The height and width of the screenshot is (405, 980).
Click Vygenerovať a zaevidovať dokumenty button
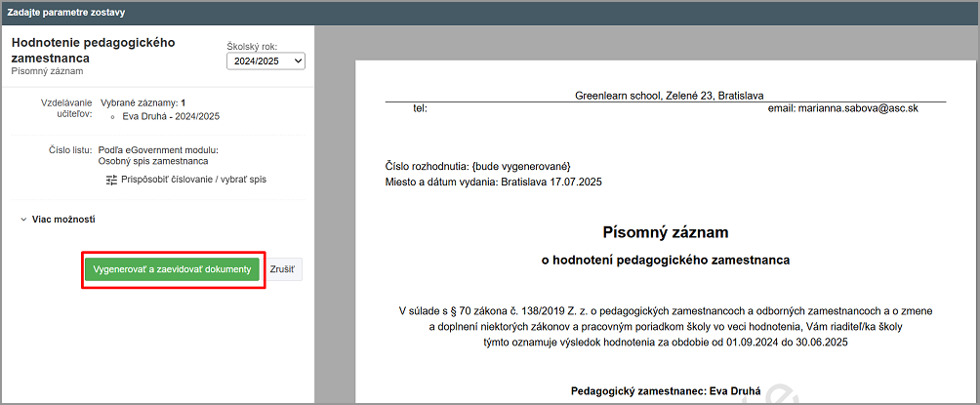(x=172, y=269)
